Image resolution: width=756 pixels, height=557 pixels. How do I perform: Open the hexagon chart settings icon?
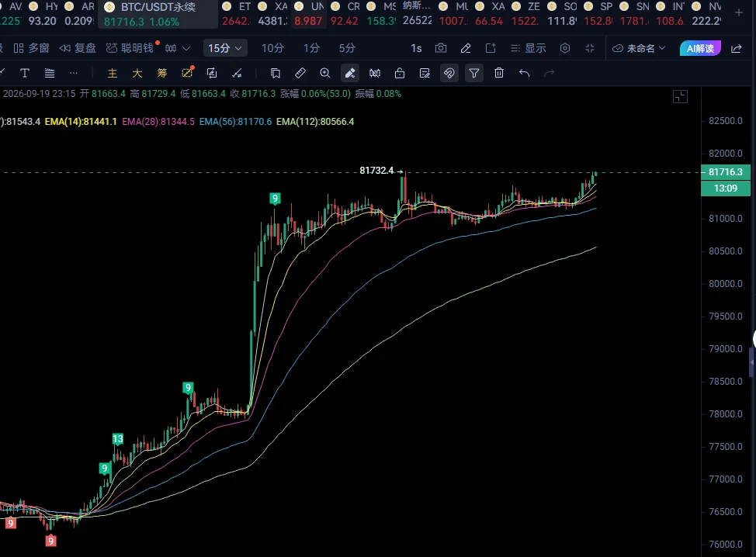tap(565, 48)
